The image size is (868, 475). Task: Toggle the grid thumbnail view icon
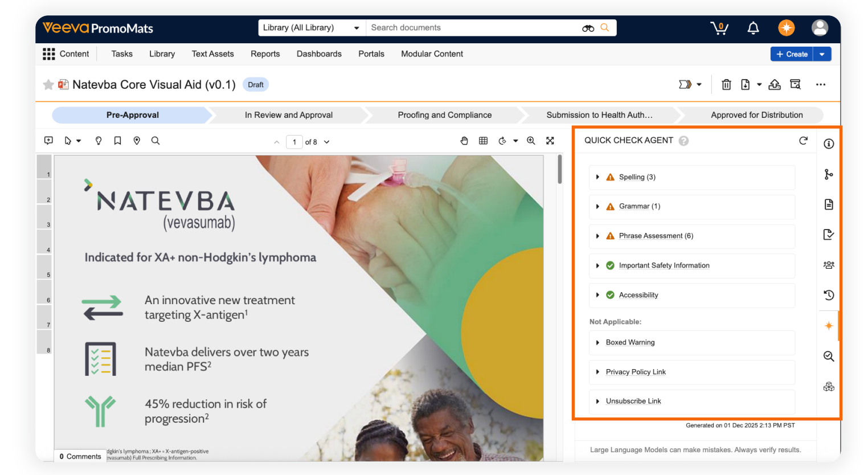tap(483, 141)
